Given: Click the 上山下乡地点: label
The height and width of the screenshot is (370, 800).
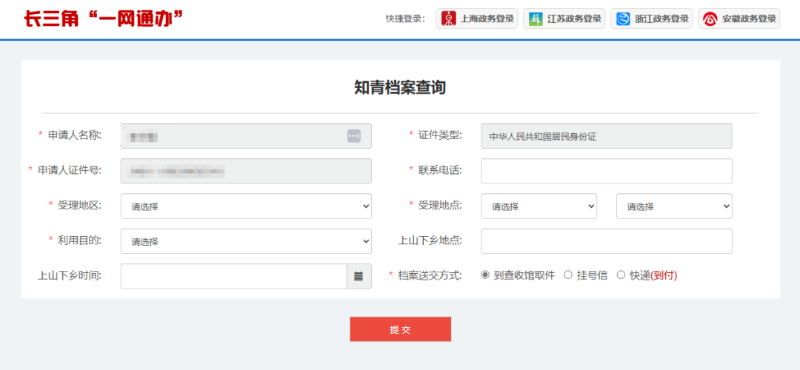Looking at the screenshot, I should (x=430, y=240).
